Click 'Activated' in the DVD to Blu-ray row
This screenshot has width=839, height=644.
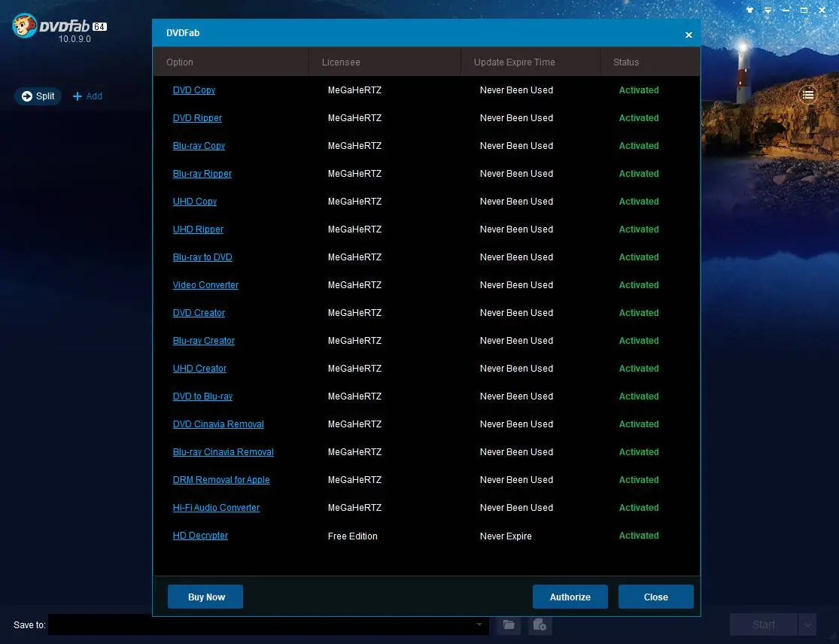coord(639,396)
